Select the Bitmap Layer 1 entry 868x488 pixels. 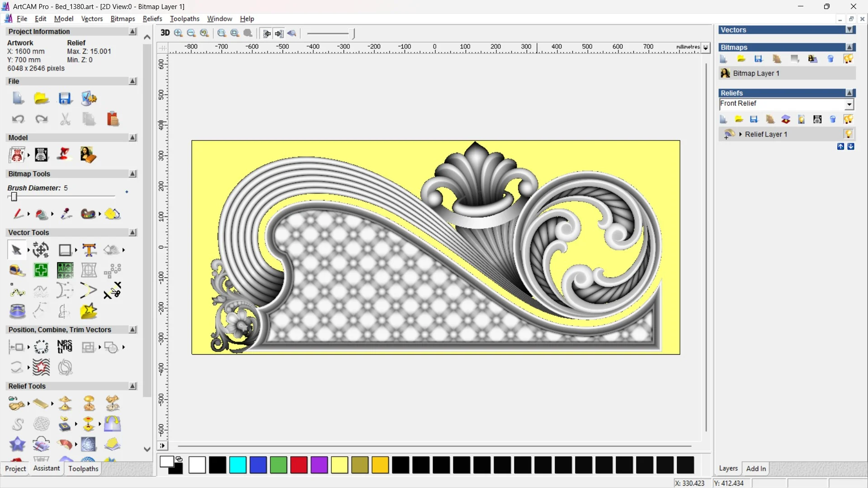(x=756, y=73)
